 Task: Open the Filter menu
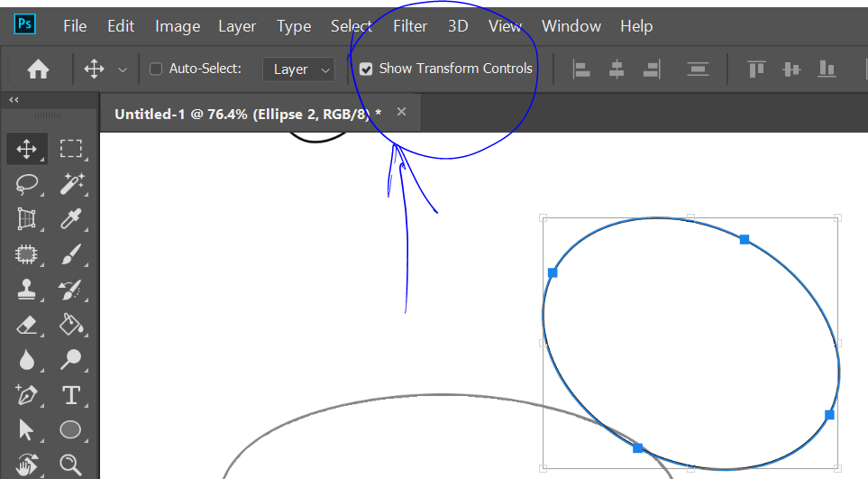(410, 26)
